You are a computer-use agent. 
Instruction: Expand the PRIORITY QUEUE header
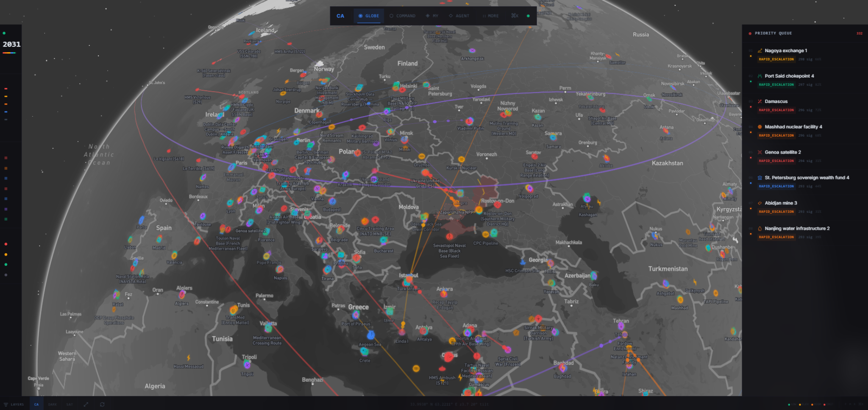(x=773, y=33)
